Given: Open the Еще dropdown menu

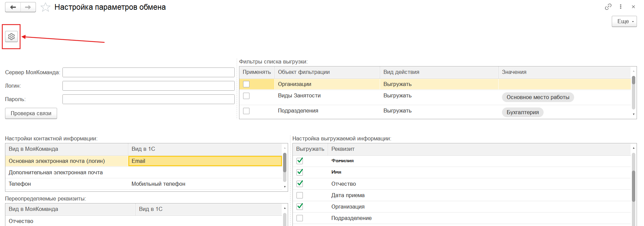Looking at the screenshot, I should coord(624,21).
